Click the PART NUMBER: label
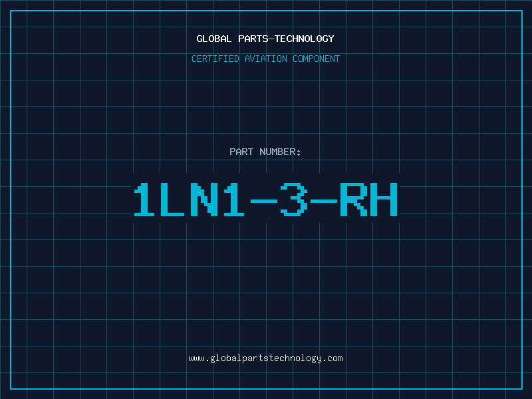Image resolution: width=532 pixels, height=399 pixels. pyautogui.click(x=265, y=152)
